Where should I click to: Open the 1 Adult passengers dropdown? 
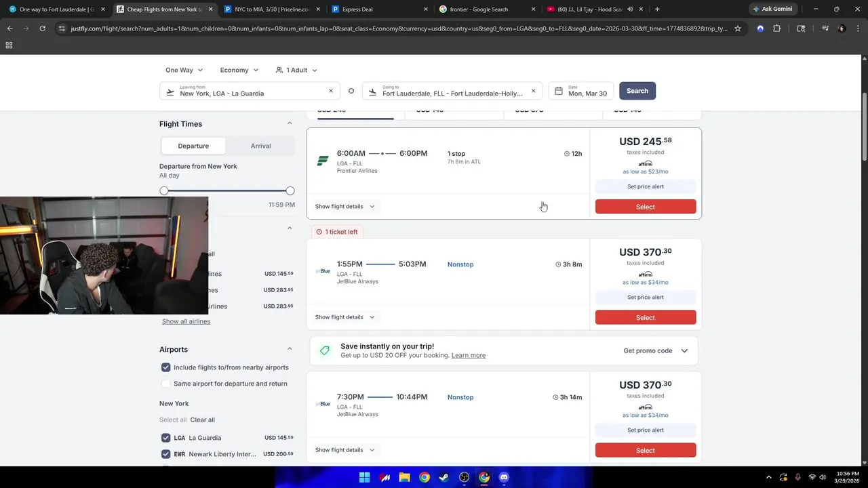point(296,70)
